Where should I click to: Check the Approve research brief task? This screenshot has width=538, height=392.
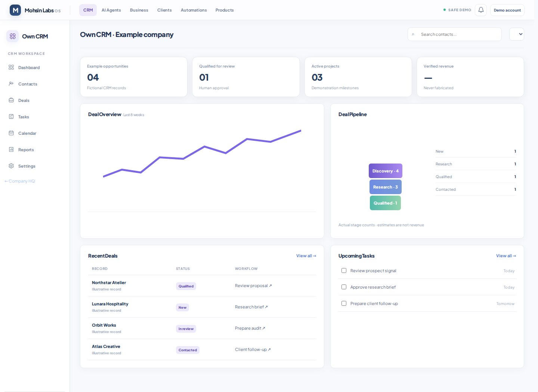tap(344, 287)
